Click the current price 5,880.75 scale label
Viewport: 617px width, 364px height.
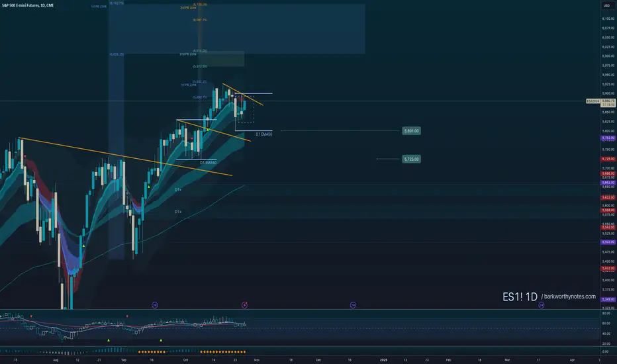point(608,101)
